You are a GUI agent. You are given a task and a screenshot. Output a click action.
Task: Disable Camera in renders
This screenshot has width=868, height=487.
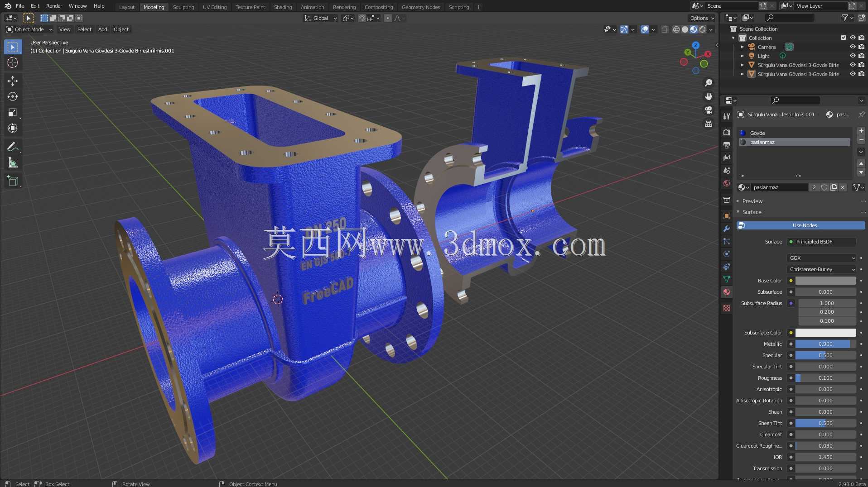tap(861, 47)
